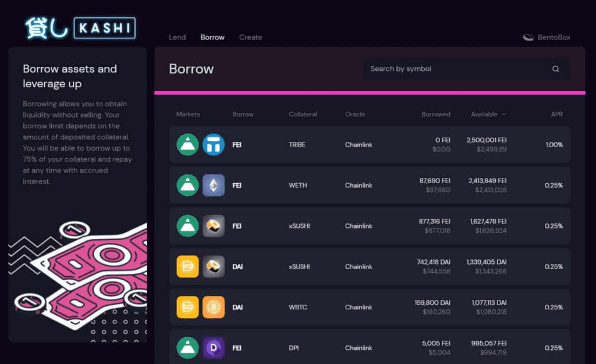This screenshot has width=596, height=364.
Task: Click FEI icon in DPI row
Action: click(x=187, y=348)
